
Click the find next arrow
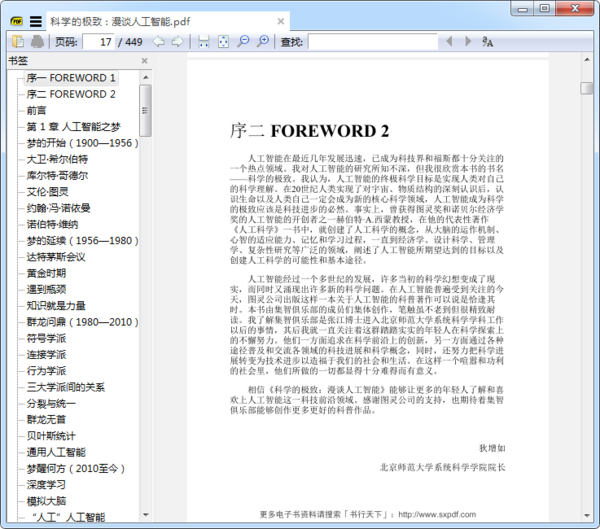click(467, 41)
